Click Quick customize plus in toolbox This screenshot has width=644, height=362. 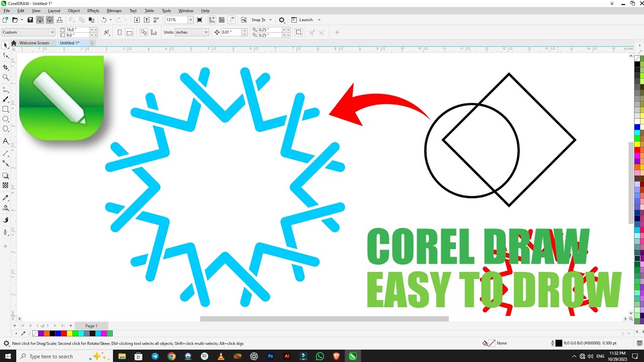6,246
